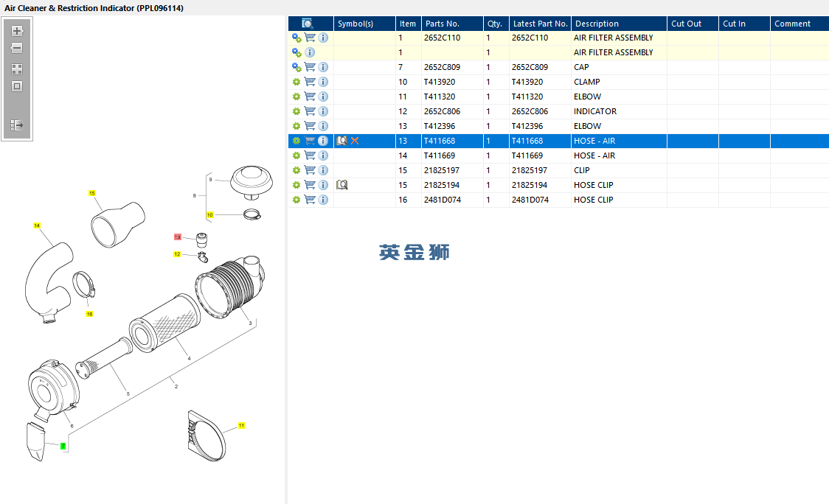Click parts number 21825197 cell

(452, 171)
